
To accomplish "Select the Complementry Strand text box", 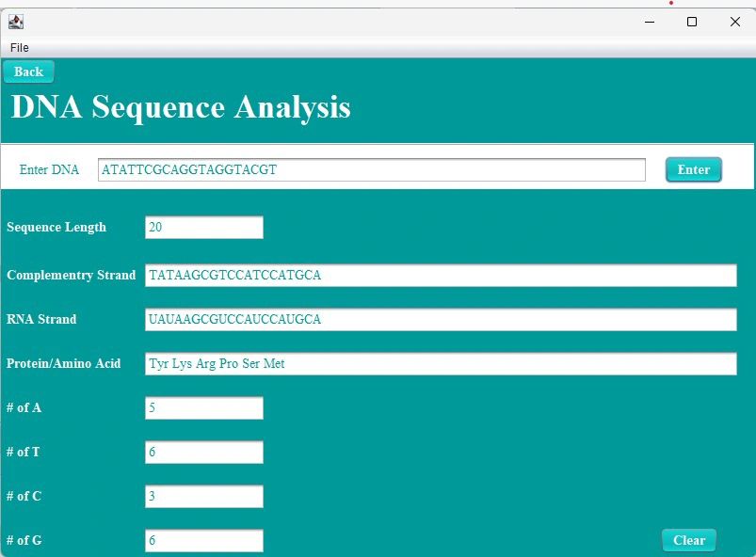I will point(440,275).
